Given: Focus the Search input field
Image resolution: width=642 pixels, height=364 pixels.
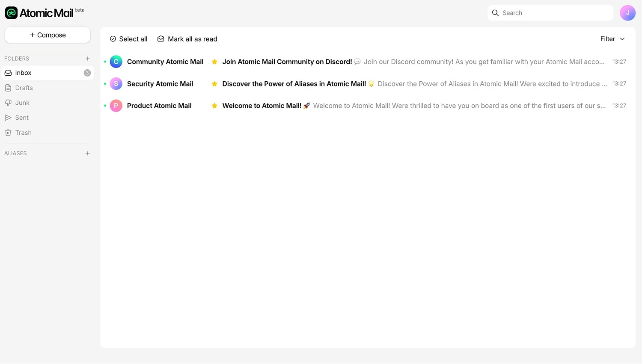Looking at the screenshot, I should click(550, 13).
